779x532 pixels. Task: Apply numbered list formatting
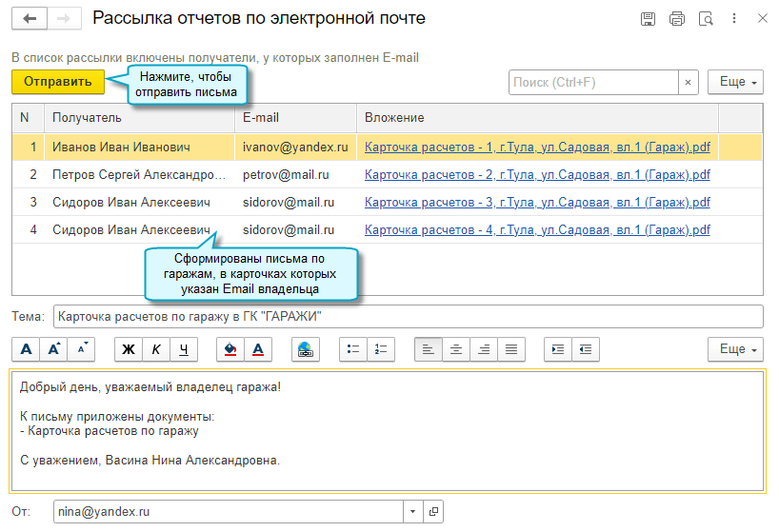(381, 349)
